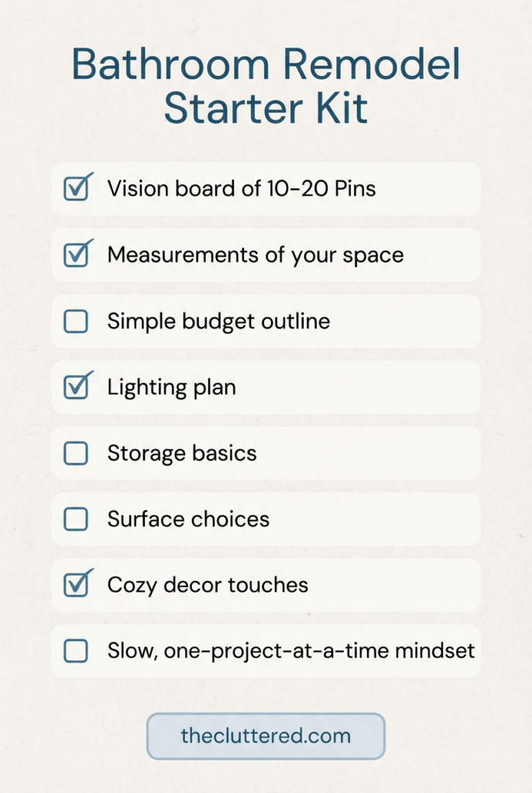This screenshot has height=793, width=532.
Task: Click the 'Bathroom Remodel' title line
Action: pyautogui.click(x=266, y=66)
